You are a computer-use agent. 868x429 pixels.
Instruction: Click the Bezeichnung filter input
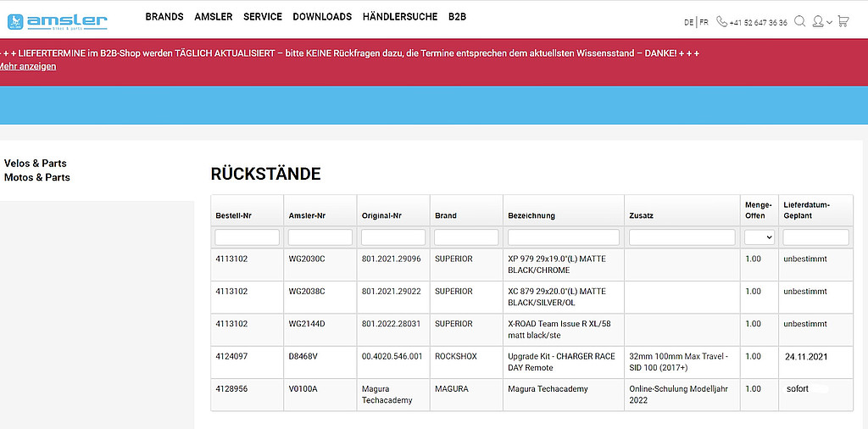click(563, 237)
